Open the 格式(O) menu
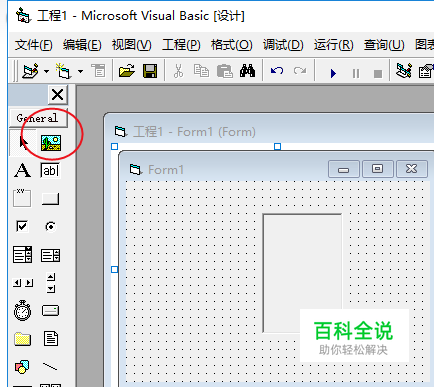The width and height of the screenshot is (434, 387). click(232, 45)
